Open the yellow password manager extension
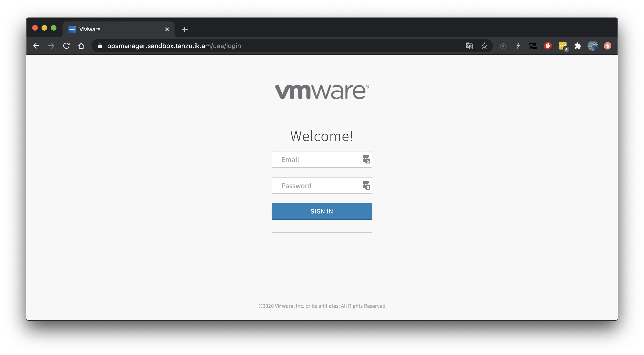 point(563,46)
